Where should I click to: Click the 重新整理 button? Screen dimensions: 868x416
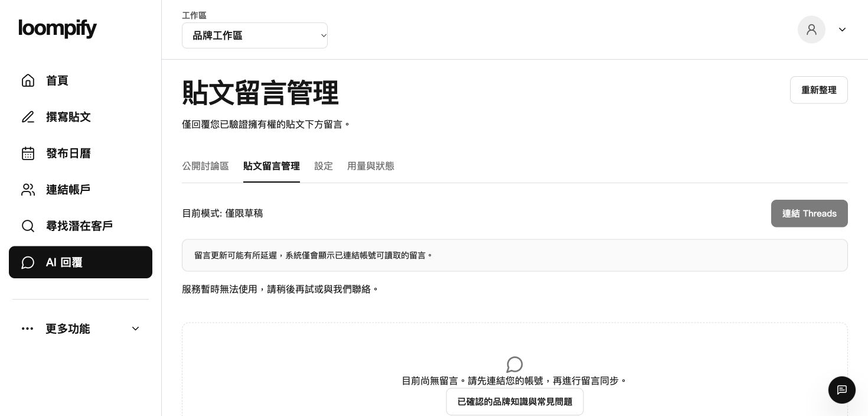(x=818, y=90)
